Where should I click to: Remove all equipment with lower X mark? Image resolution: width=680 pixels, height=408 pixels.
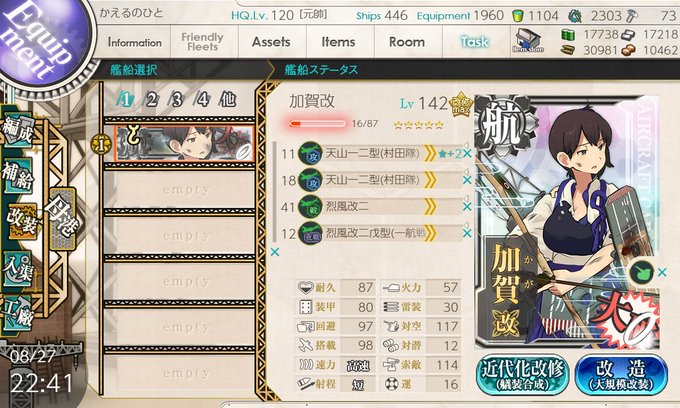point(275,252)
